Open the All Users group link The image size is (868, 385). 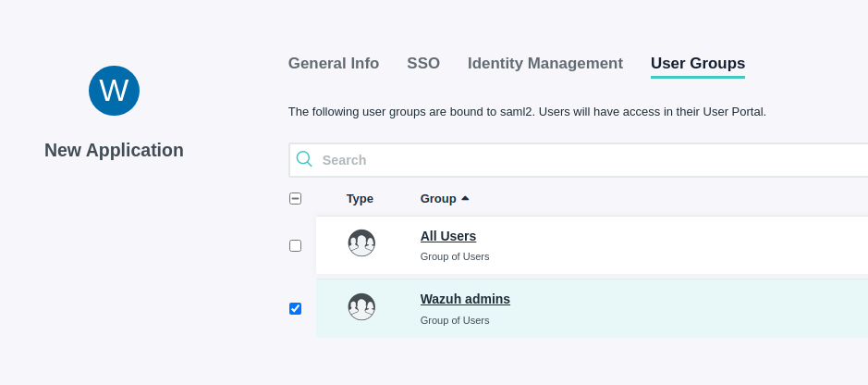pos(448,236)
